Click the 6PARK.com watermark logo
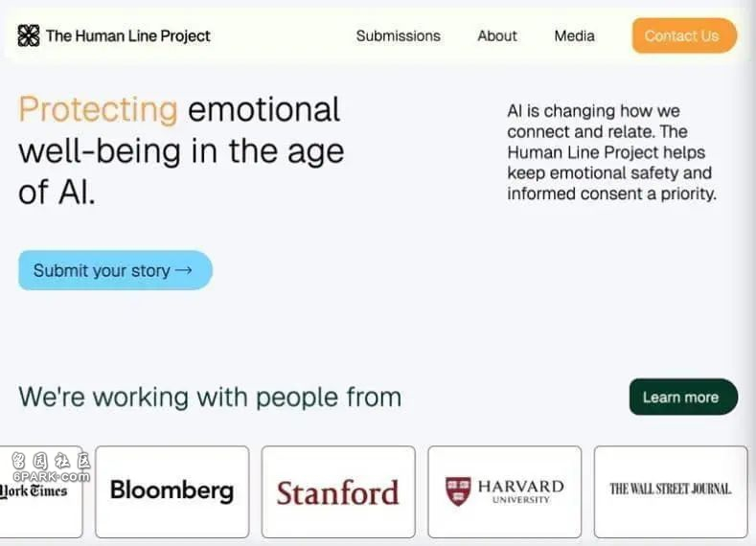 [51, 466]
